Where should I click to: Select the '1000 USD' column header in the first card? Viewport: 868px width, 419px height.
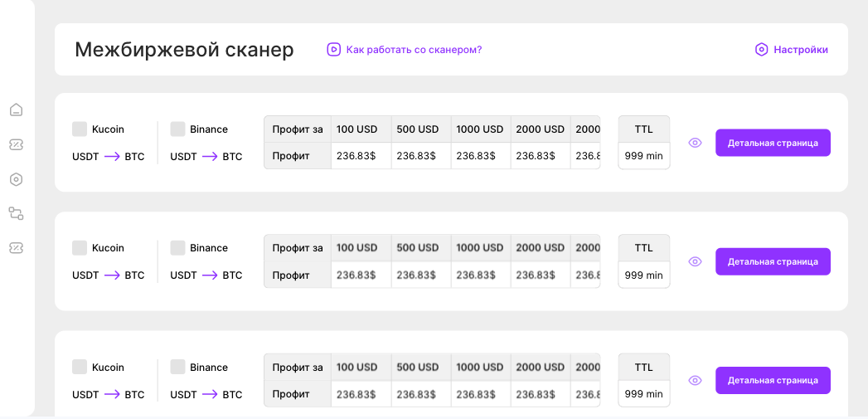[481, 129]
